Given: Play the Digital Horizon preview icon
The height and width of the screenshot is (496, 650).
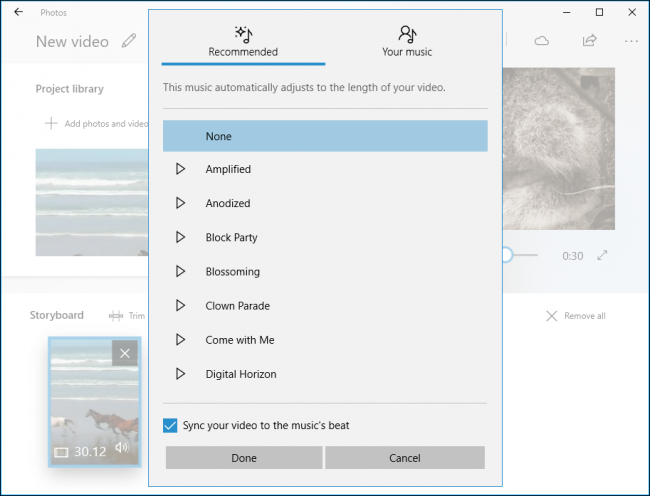Looking at the screenshot, I should tap(180, 374).
